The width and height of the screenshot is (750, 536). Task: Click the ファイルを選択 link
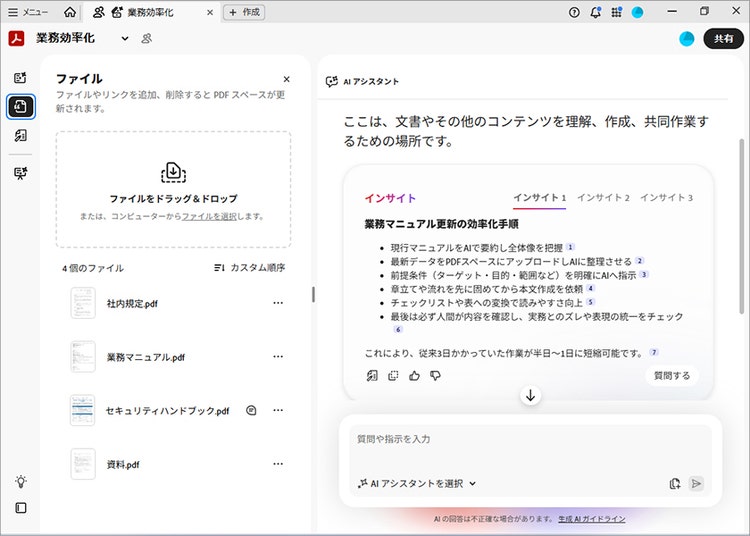click(209, 216)
